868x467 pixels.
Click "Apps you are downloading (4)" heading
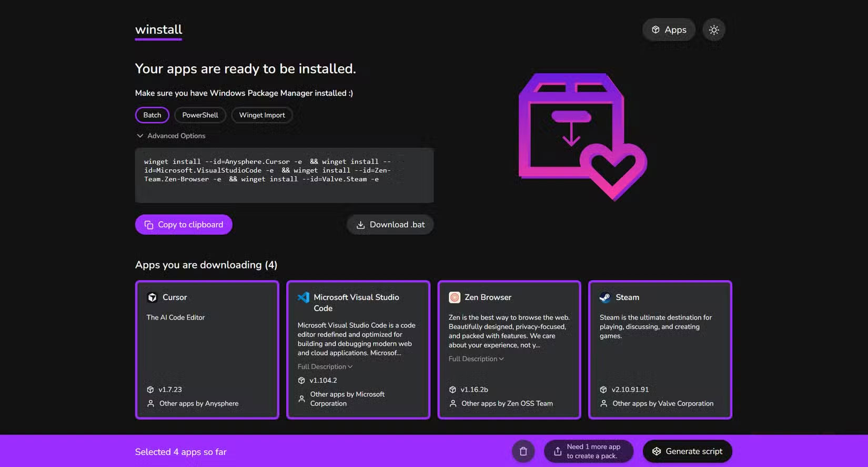(206, 265)
